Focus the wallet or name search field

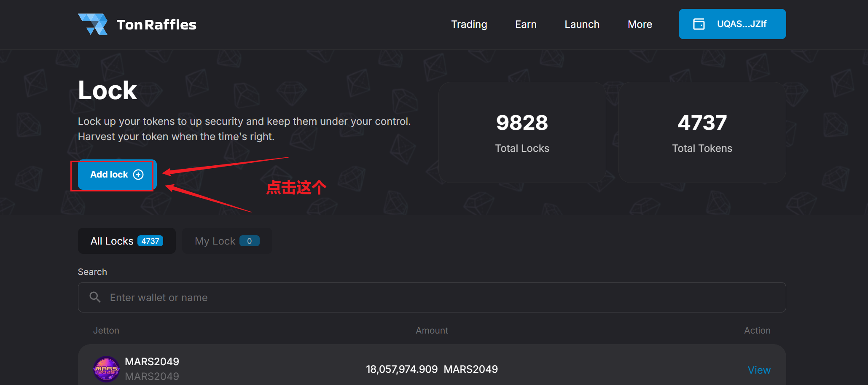coord(438,297)
